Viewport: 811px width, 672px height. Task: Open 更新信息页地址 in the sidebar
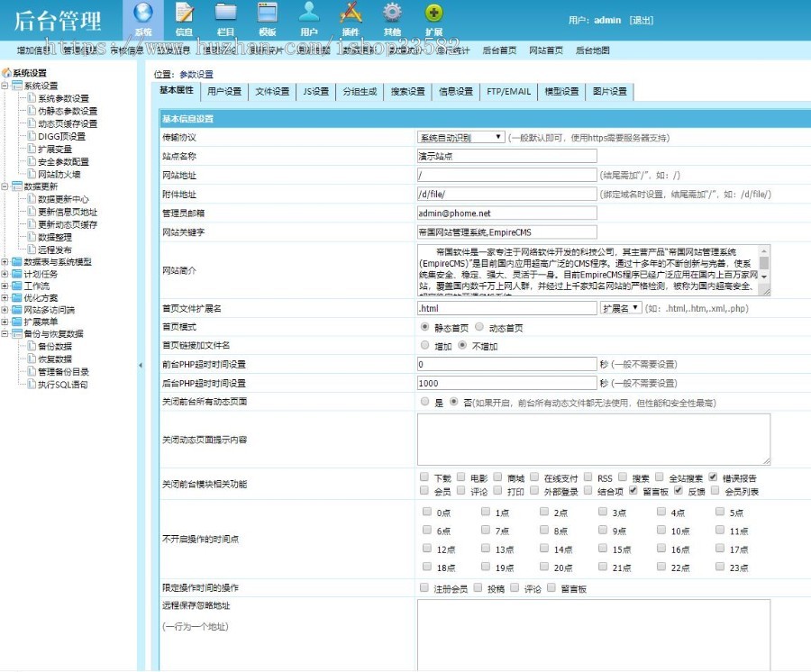click(x=68, y=212)
